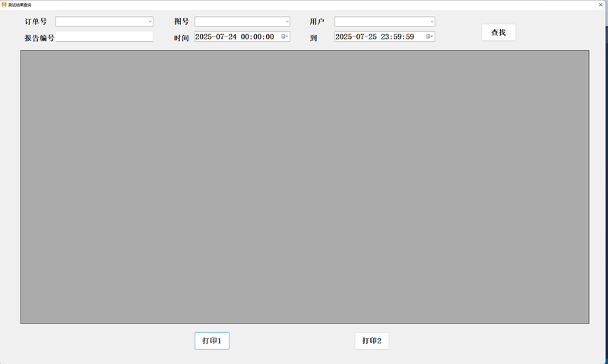608x364 pixels.
Task: Open the 用户 combo box
Action: [x=385, y=21]
